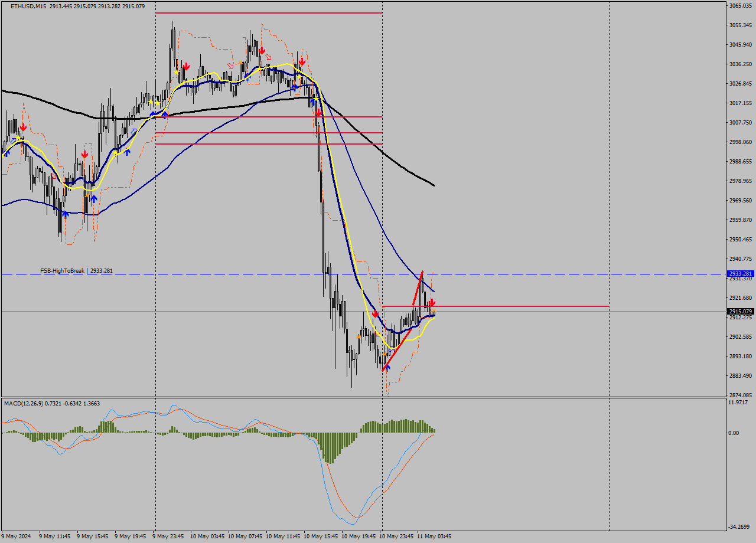Click the blue buy arrow under the 10 May lows
756x543 pixels.
pyautogui.click(x=387, y=368)
